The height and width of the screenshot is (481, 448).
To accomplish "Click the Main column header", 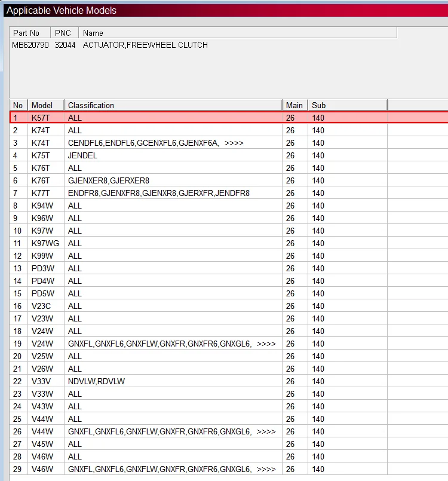I will pyautogui.click(x=294, y=105).
